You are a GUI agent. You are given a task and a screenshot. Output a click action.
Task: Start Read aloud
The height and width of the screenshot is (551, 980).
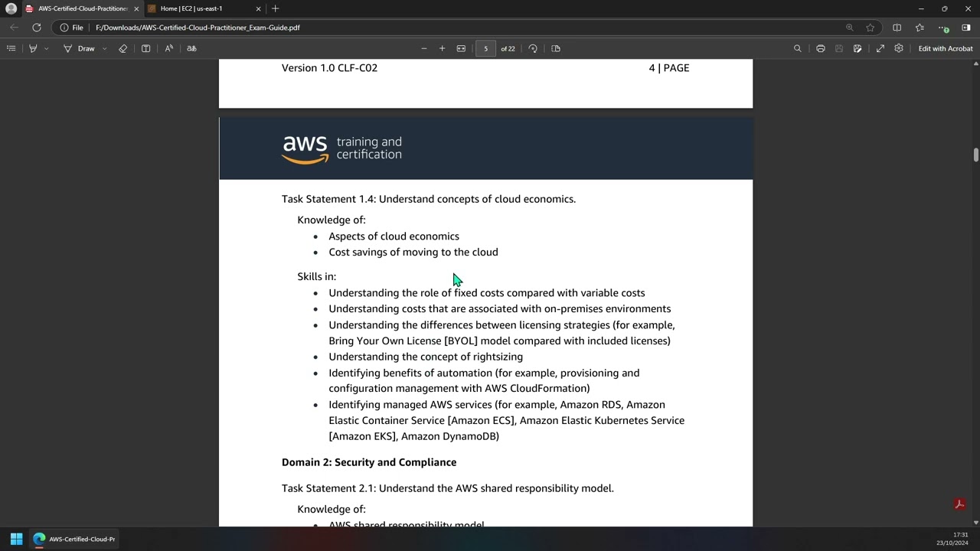[x=169, y=48]
